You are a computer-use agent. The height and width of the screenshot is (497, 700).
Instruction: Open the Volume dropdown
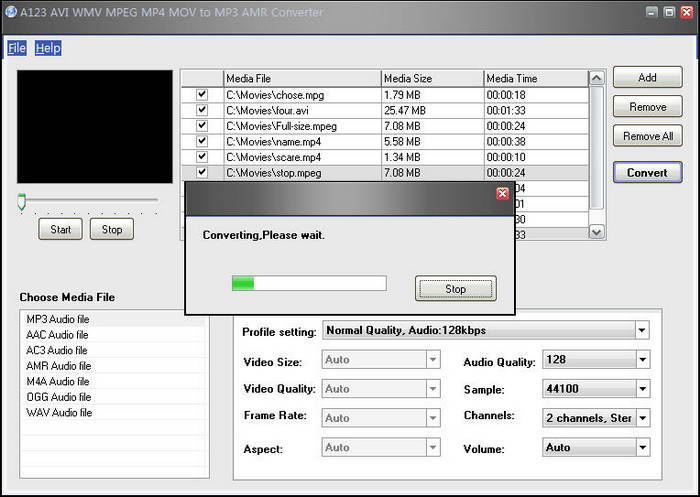pos(642,447)
